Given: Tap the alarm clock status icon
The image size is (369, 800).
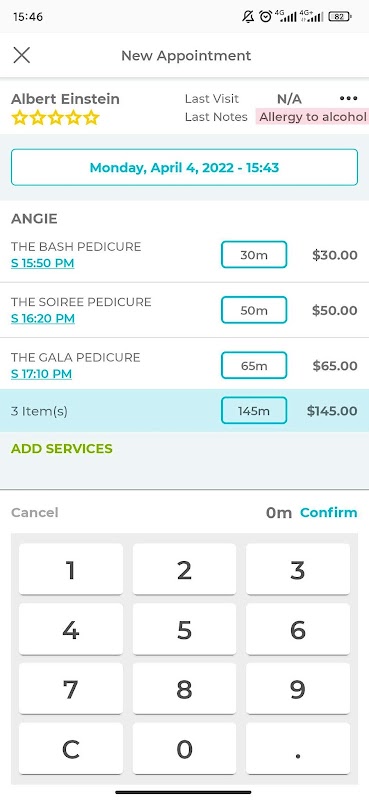Looking at the screenshot, I should (265, 16).
